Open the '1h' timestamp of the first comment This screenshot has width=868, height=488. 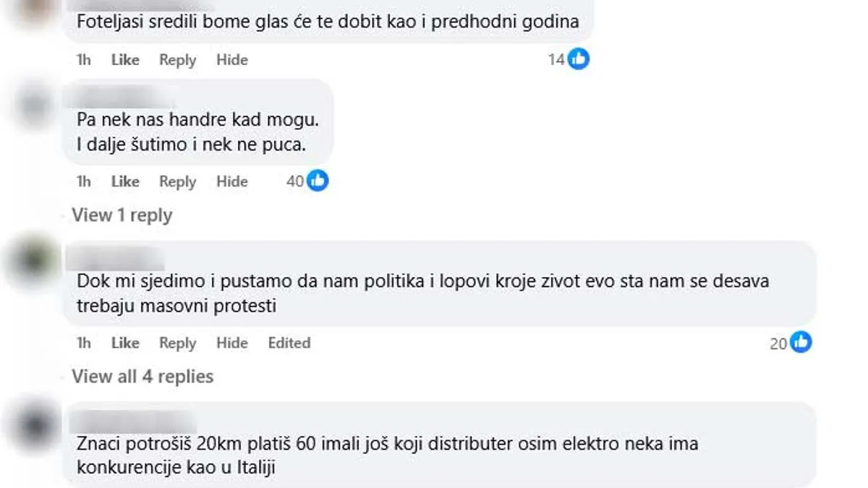(82, 59)
